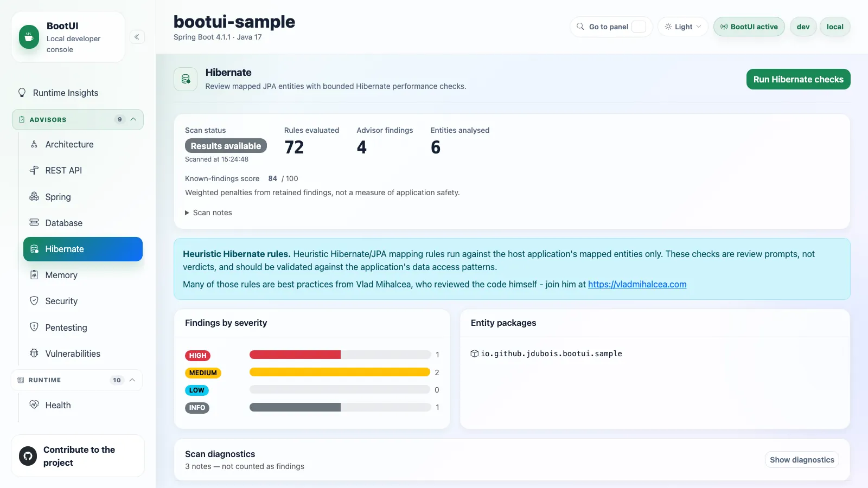Click the dev profile badge
The width and height of the screenshot is (868, 488).
tap(803, 27)
